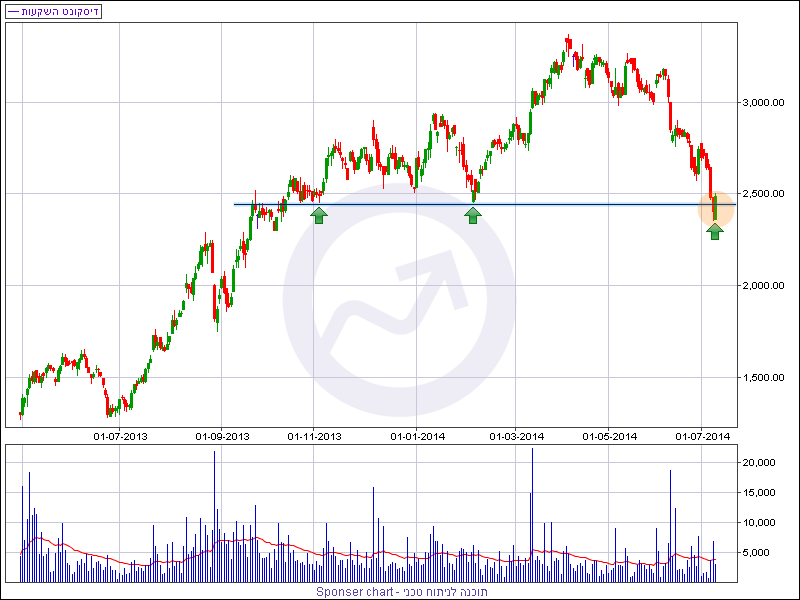The width and height of the screenshot is (800, 600).
Task: Click the green arrow near February 2014 low
Action: [473, 214]
